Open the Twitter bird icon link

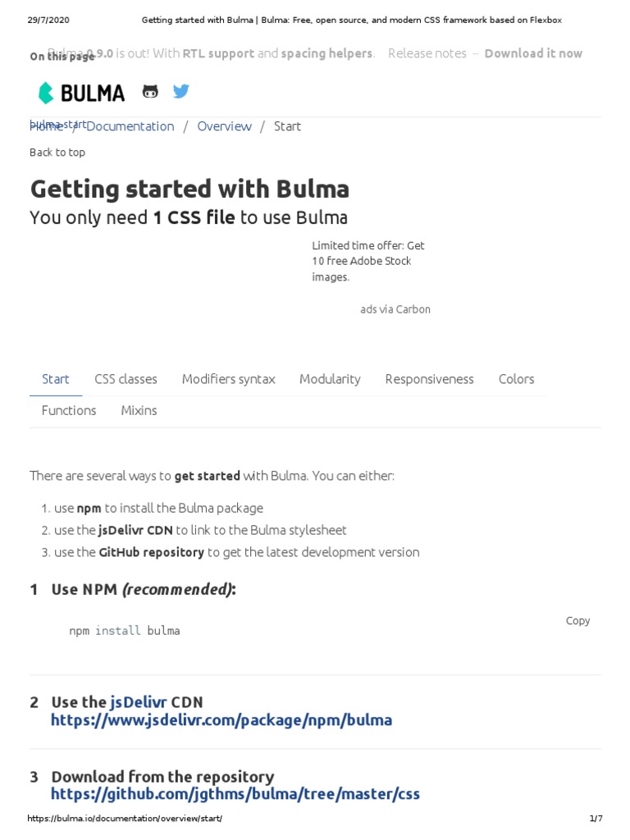[181, 91]
